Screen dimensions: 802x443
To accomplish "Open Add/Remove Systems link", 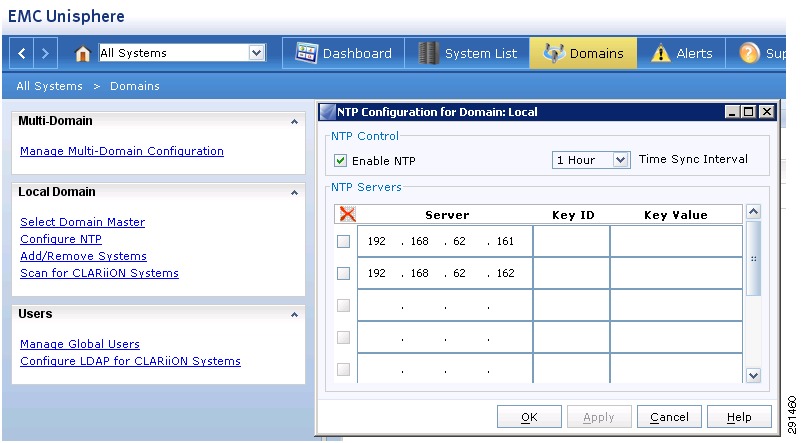I will (83, 256).
